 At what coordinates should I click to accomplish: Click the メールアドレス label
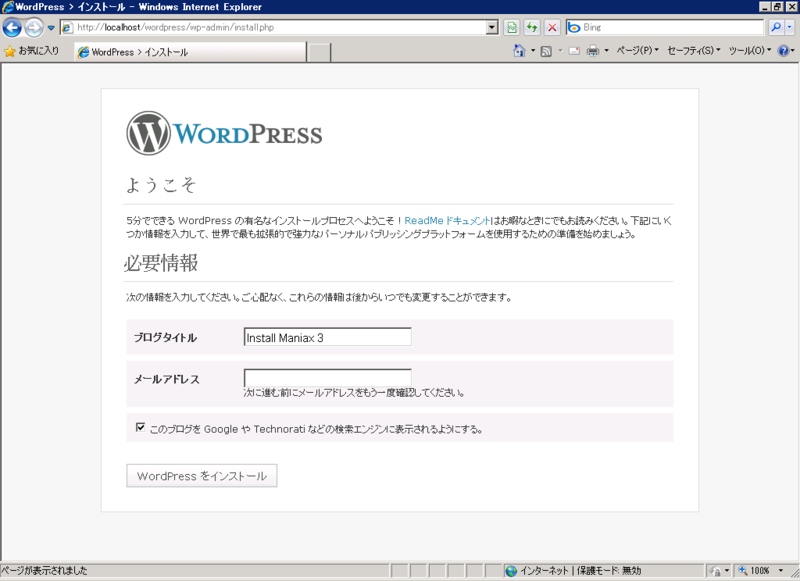point(166,379)
